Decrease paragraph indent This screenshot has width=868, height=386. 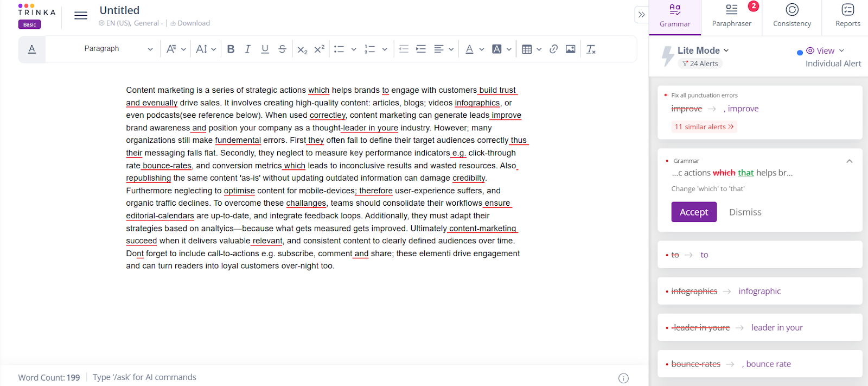coord(404,49)
